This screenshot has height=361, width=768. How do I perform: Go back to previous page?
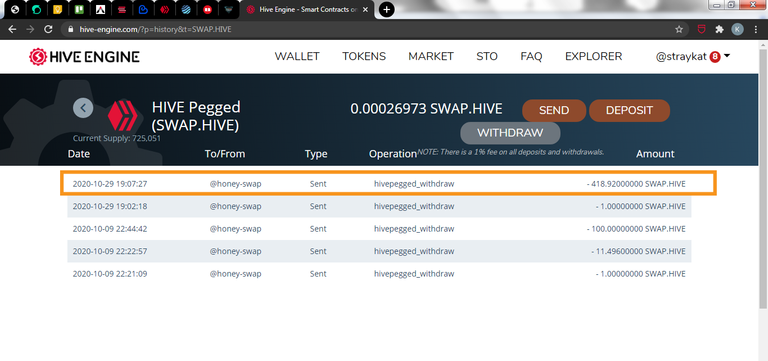(12, 29)
